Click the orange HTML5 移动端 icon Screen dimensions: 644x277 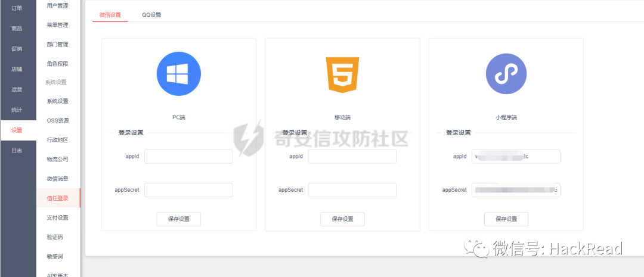pos(342,74)
